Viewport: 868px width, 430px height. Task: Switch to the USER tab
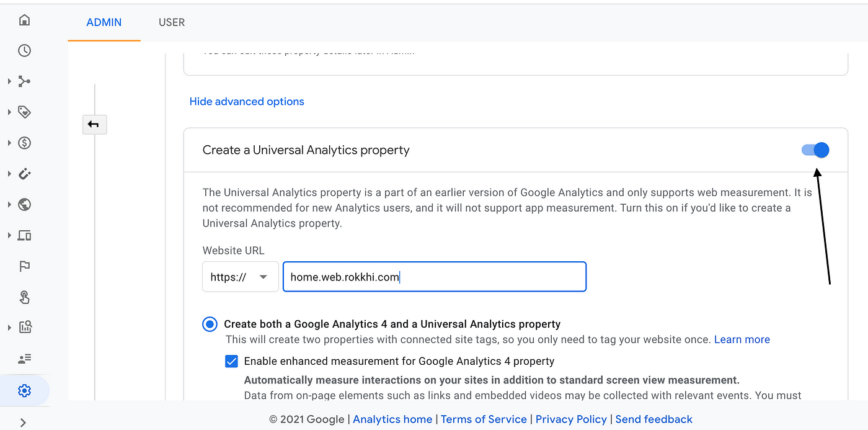172,22
